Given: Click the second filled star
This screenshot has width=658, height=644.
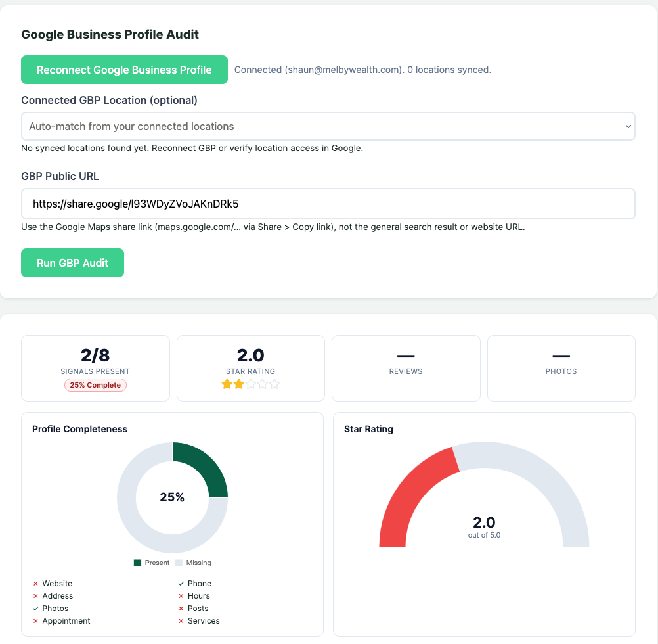Looking at the screenshot, I should (239, 384).
